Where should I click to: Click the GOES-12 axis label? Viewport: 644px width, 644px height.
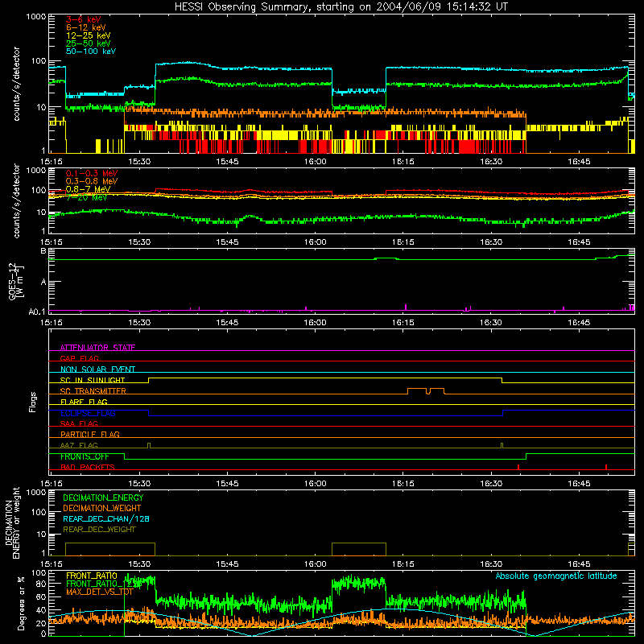click(x=15, y=281)
